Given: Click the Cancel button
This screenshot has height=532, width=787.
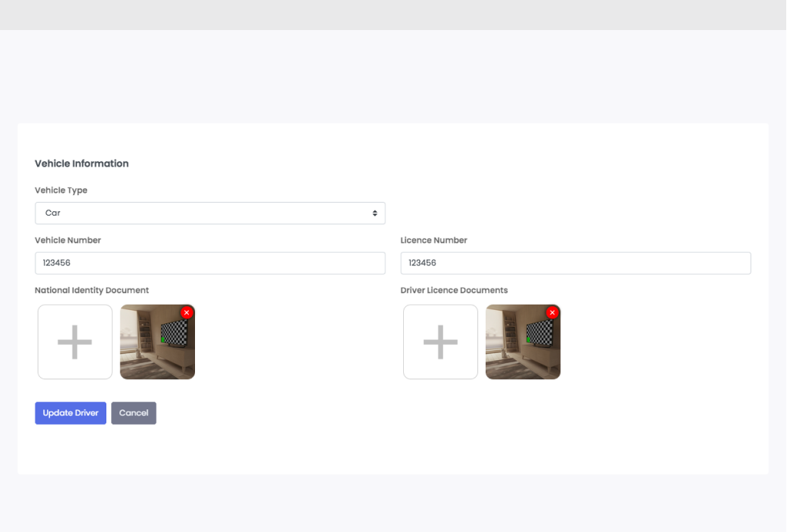Looking at the screenshot, I should (133, 413).
